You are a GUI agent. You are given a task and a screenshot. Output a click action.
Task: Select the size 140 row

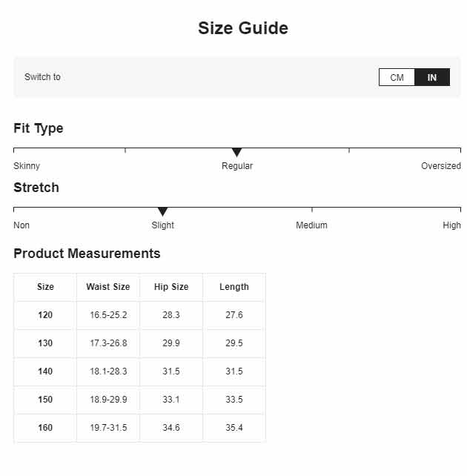pyautogui.click(x=139, y=371)
